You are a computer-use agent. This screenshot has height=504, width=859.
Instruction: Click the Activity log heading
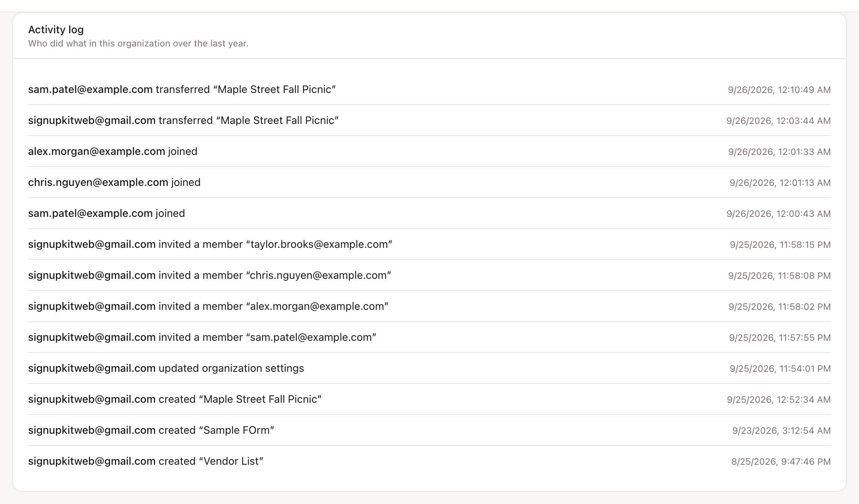click(x=56, y=29)
